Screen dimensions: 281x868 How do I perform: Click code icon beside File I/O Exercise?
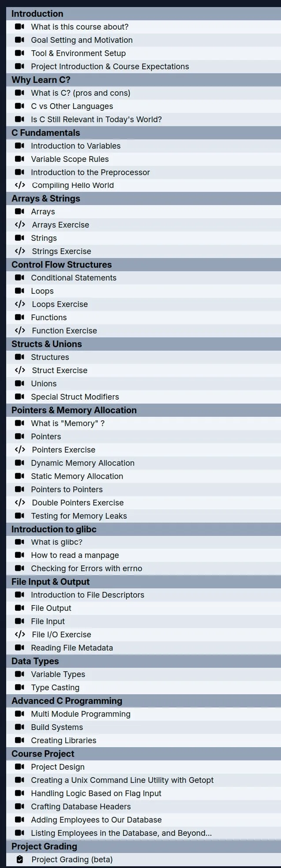click(x=20, y=634)
